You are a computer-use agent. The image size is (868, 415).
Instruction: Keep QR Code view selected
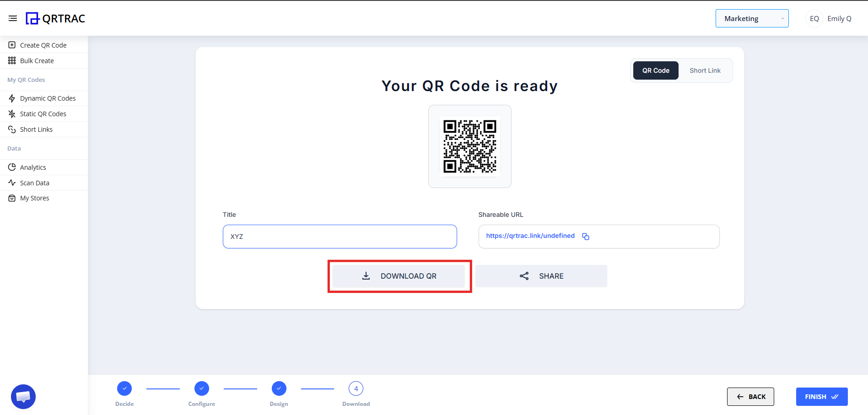pos(655,70)
